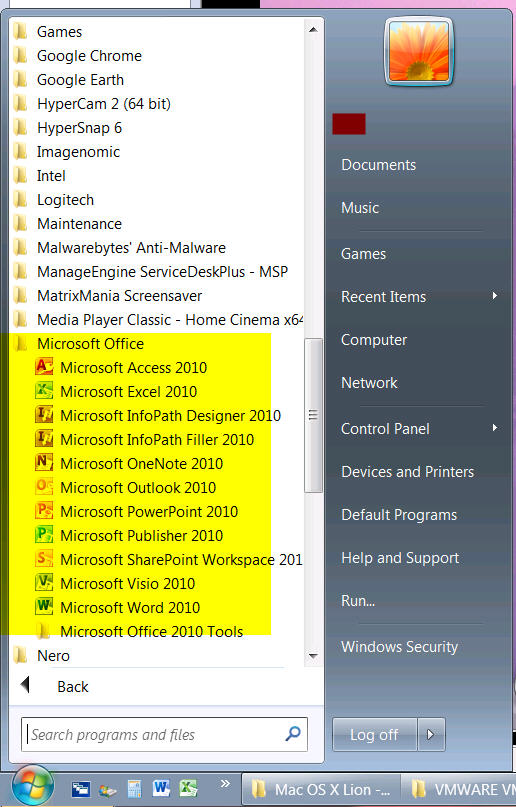
Task: Open Games in the right pane
Action: coord(364,254)
